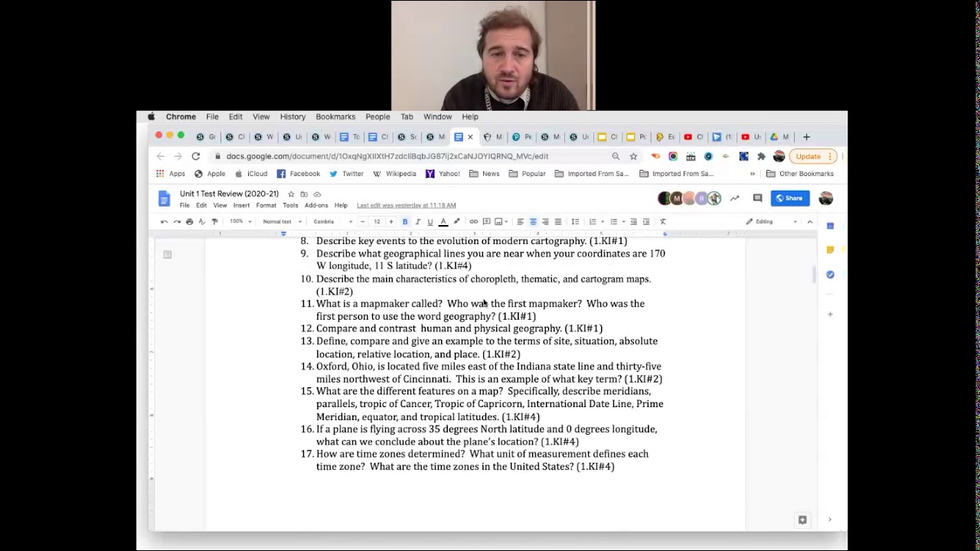Set left text alignment
The height and width of the screenshot is (551, 980).
(x=520, y=222)
